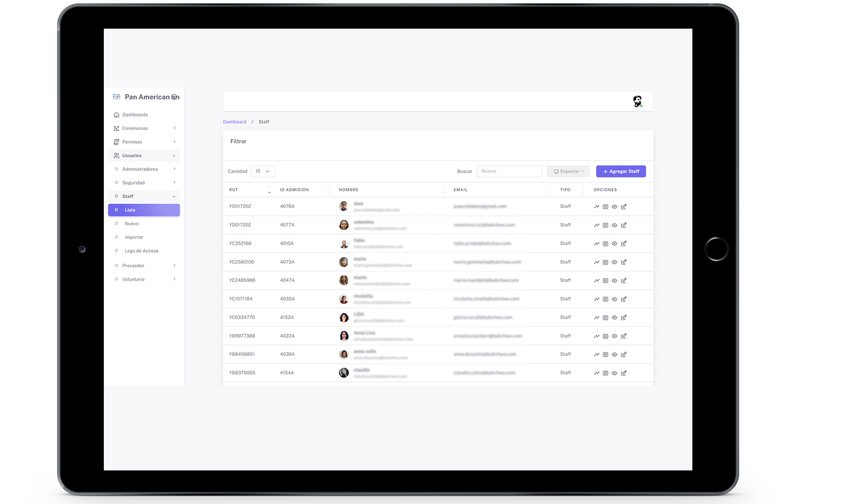Open the Ceremonias menu section
This screenshot has height=504, width=850.
[143, 128]
